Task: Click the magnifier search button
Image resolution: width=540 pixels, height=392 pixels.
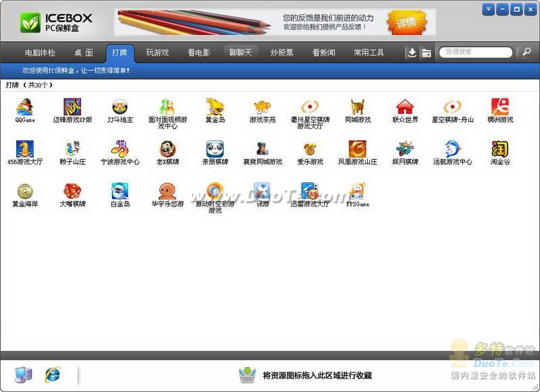Action: click(526, 53)
